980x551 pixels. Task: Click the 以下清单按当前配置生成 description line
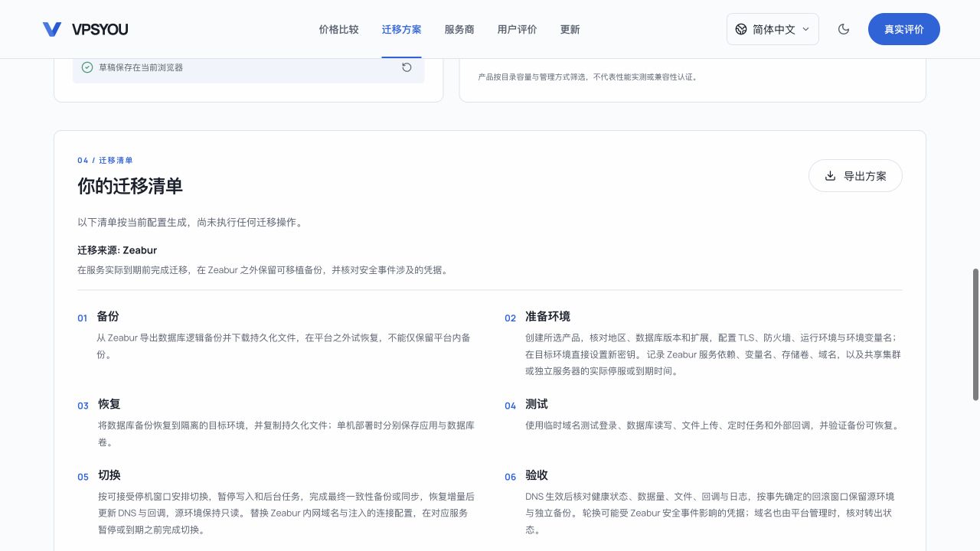(x=191, y=223)
